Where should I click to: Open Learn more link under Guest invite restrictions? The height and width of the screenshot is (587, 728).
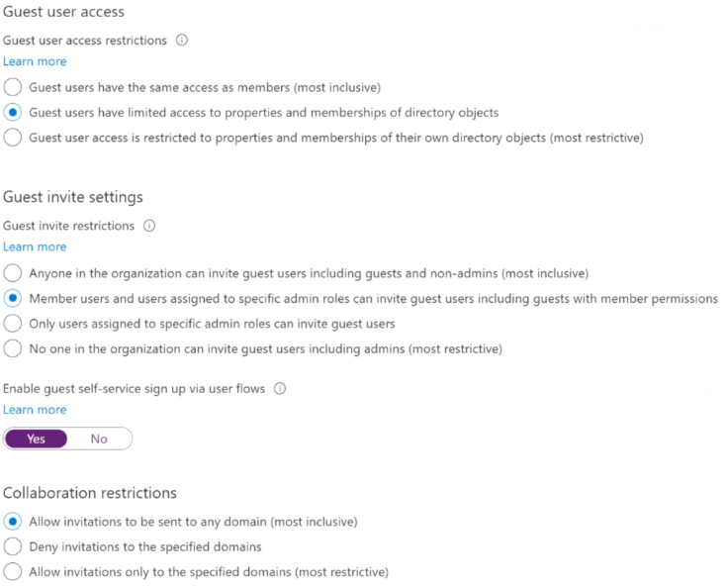click(x=35, y=246)
